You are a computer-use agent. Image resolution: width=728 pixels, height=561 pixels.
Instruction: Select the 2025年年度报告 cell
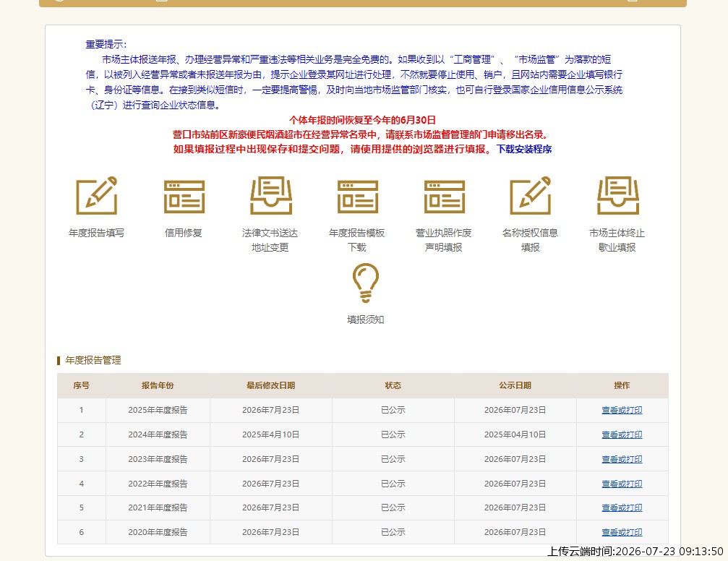pos(158,410)
